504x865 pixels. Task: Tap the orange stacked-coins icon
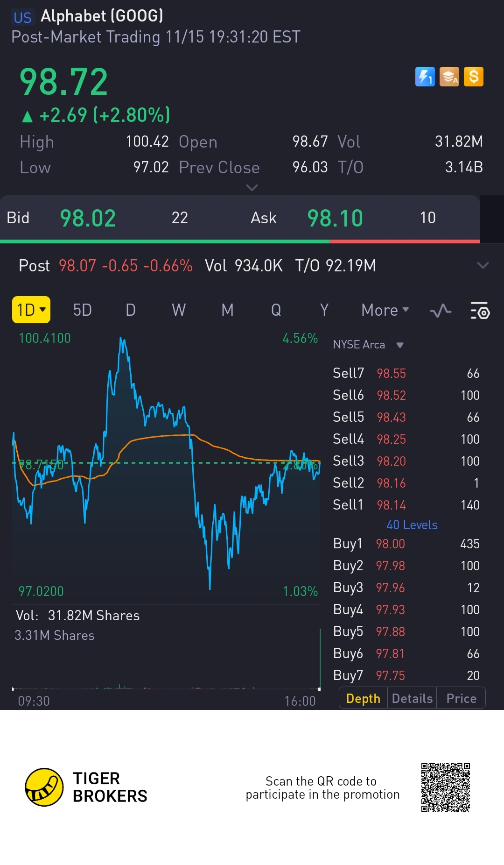(449, 77)
